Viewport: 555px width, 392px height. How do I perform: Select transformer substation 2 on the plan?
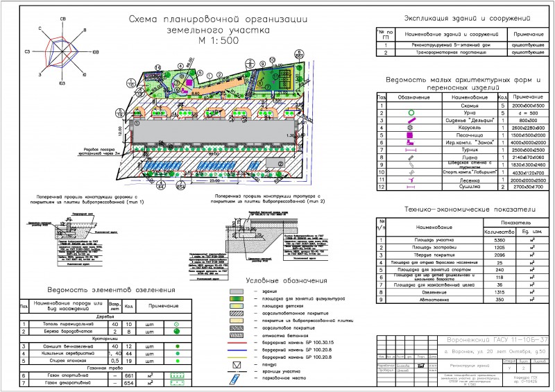275,163
